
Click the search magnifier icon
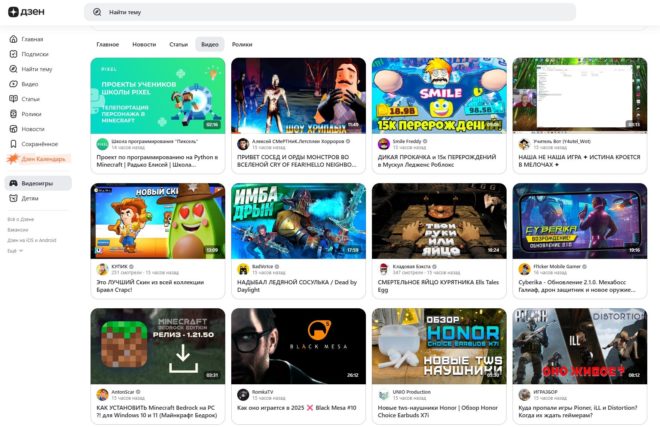click(x=97, y=12)
